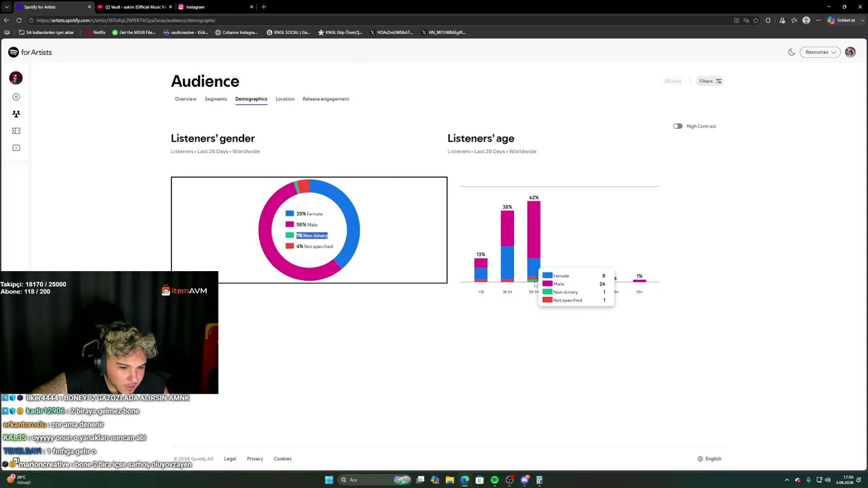The image size is (868, 488).
Task: Open the video icon in the sidebar
Action: pyautogui.click(x=16, y=148)
